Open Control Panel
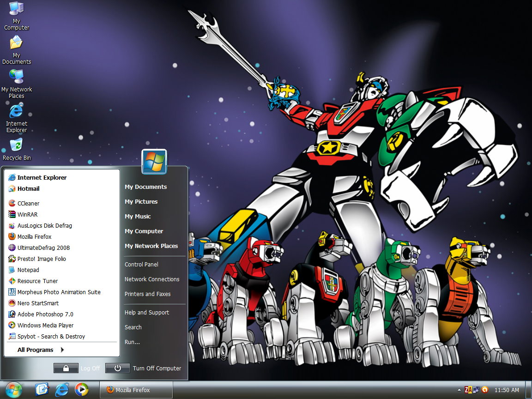This screenshot has width=532, height=399. (141, 264)
